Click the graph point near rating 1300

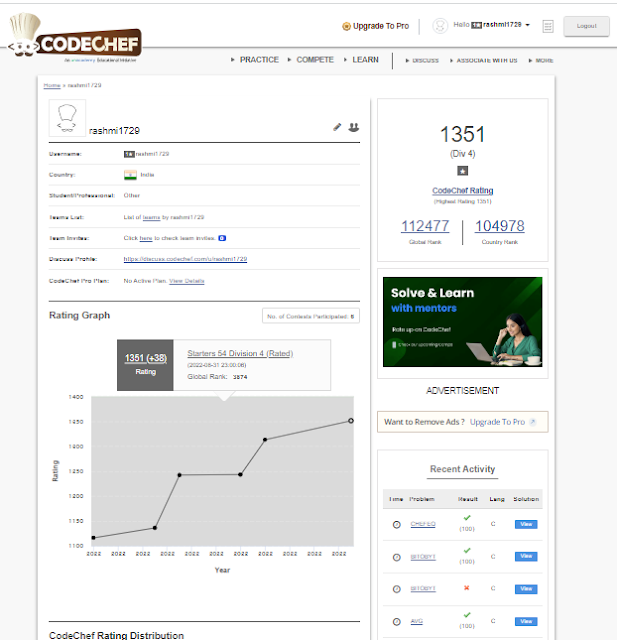265,440
